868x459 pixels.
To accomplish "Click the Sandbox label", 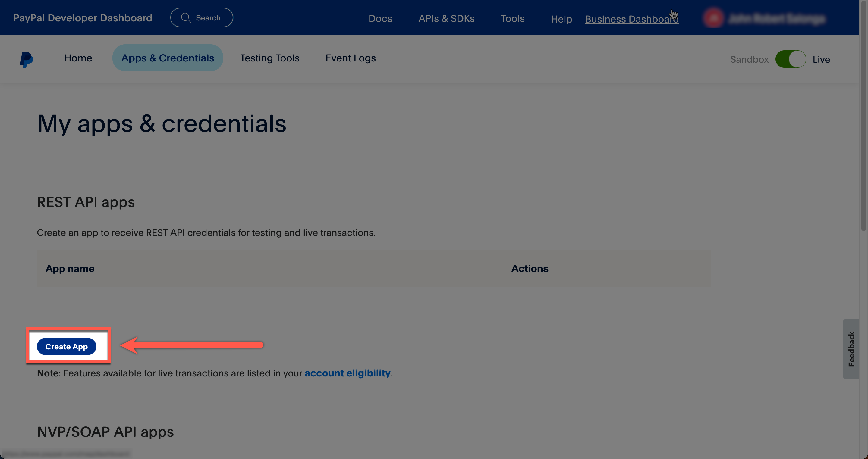I will [749, 59].
